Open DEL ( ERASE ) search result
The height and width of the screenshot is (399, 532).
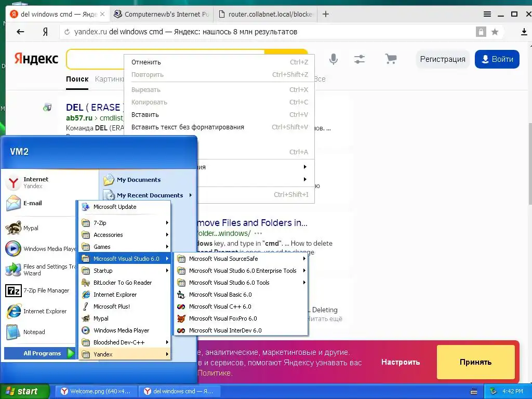(94, 108)
